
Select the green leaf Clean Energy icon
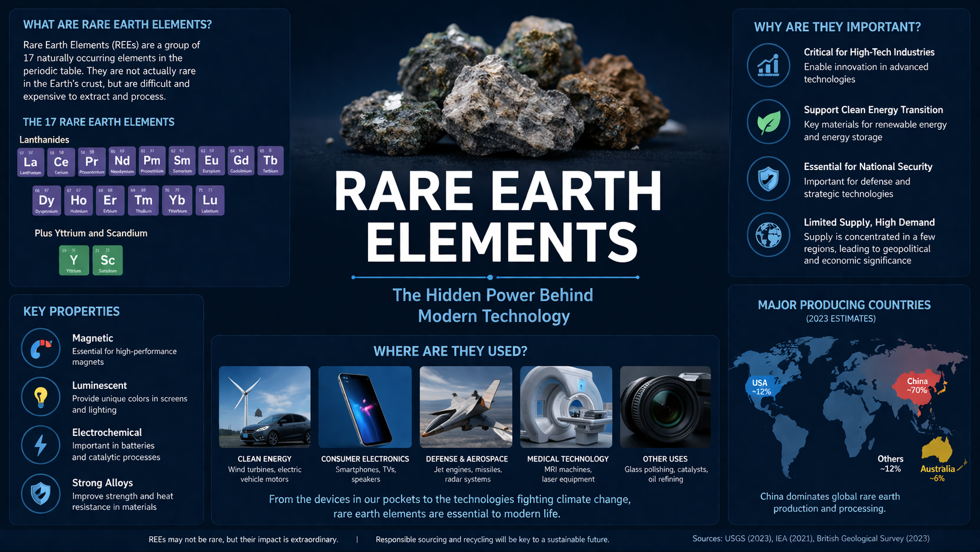tap(768, 122)
